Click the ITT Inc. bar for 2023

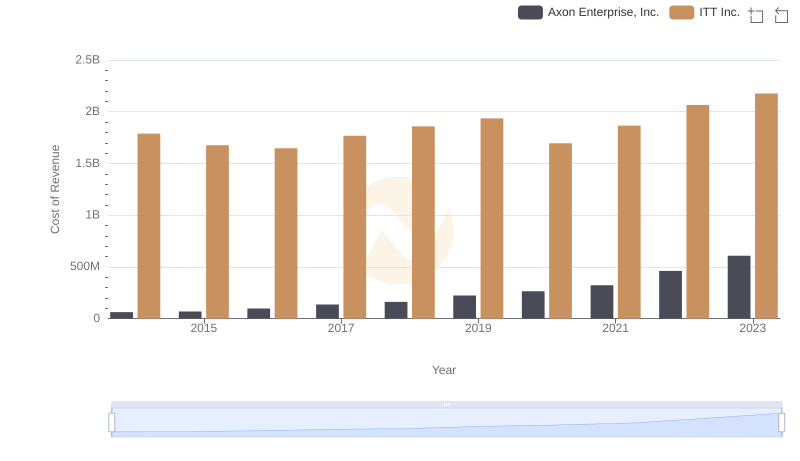[766, 206]
